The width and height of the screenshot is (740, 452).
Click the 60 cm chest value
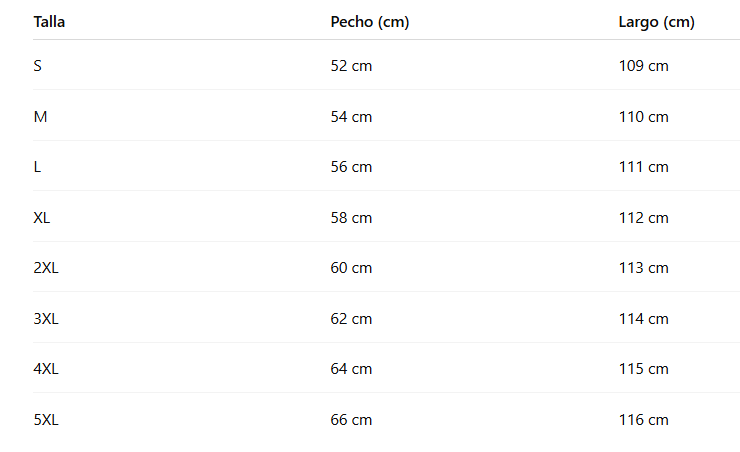point(351,268)
